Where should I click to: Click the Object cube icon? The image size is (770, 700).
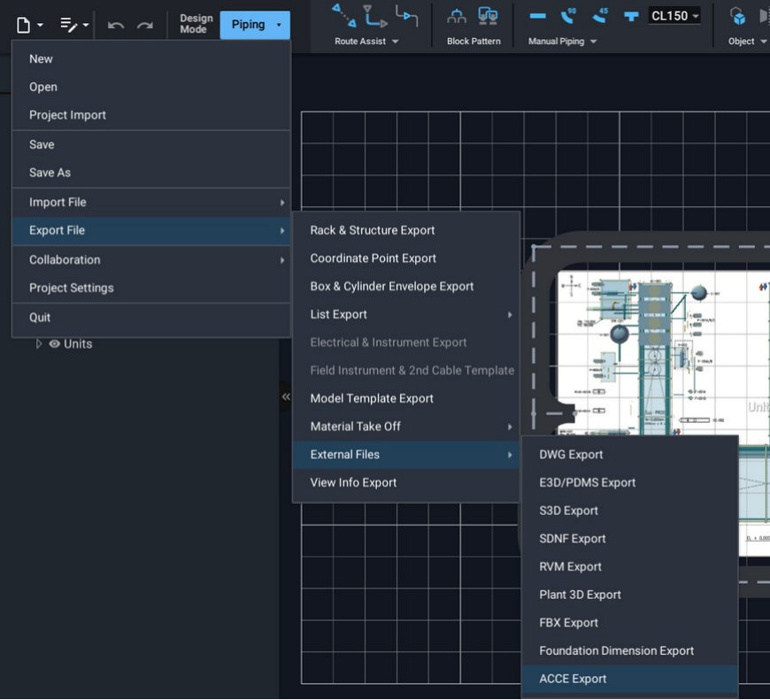737,16
